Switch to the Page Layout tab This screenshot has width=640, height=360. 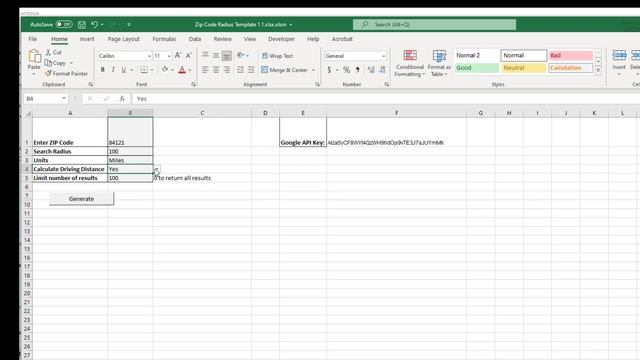(x=123, y=39)
